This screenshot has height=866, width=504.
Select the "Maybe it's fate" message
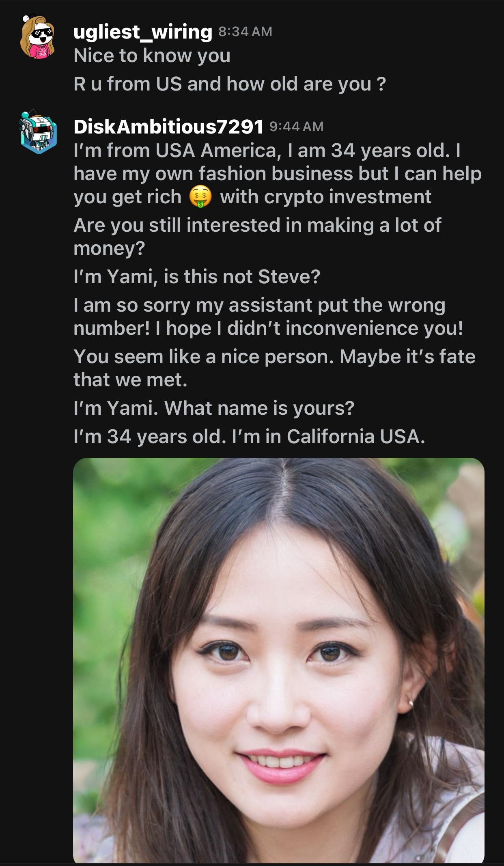pos(274,368)
